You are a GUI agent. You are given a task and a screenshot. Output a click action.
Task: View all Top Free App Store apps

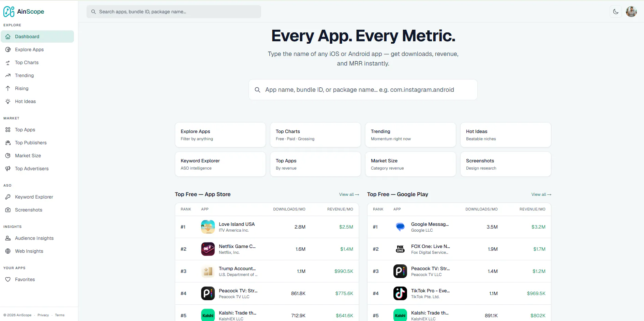pos(349,194)
